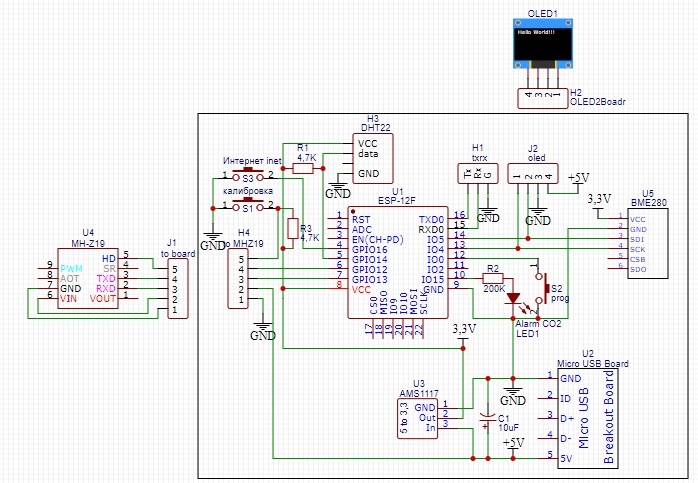Click the ground symbol below H4 connector

point(263,332)
